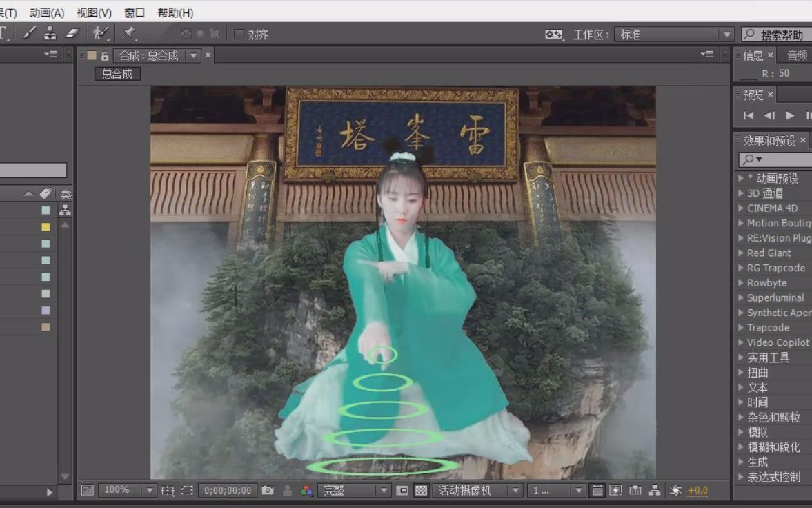
Task: Click the label tag column header icon
Action: click(x=46, y=194)
